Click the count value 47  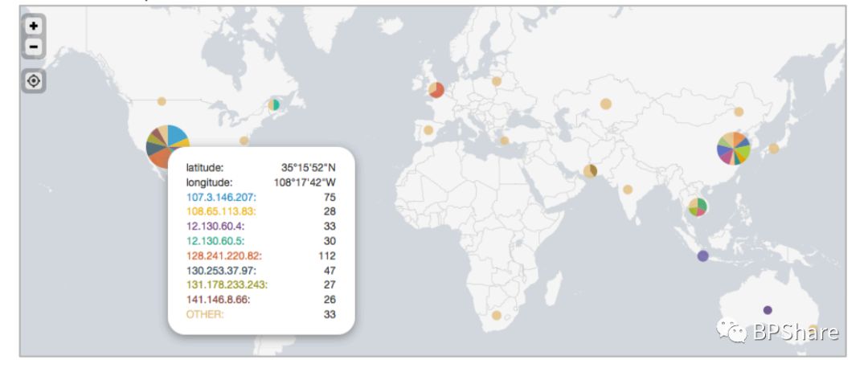pos(330,271)
